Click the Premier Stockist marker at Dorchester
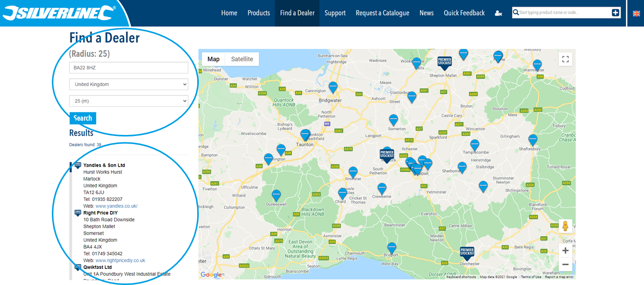This screenshot has width=644, height=285. click(467, 253)
